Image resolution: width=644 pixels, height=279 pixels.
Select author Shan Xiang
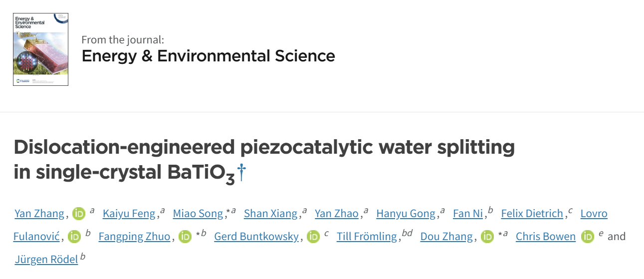click(x=271, y=214)
